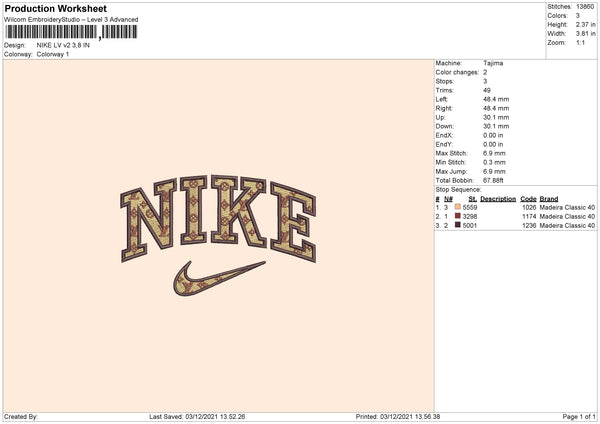Click the barcode at top left
The image size is (600, 424).
(x=71, y=32)
